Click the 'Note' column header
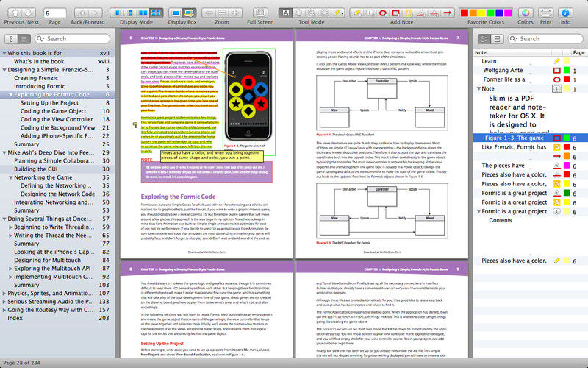The width and height of the screenshot is (588, 368). pyautogui.click(x=512, y=52)
